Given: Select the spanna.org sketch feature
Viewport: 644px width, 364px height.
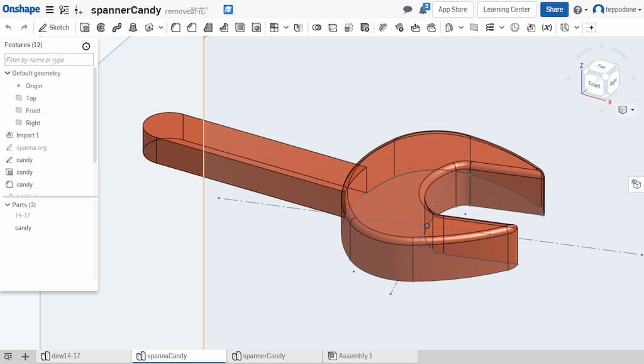Looking at the screenshot, I should pyautogui.click(x=31, y=147).
